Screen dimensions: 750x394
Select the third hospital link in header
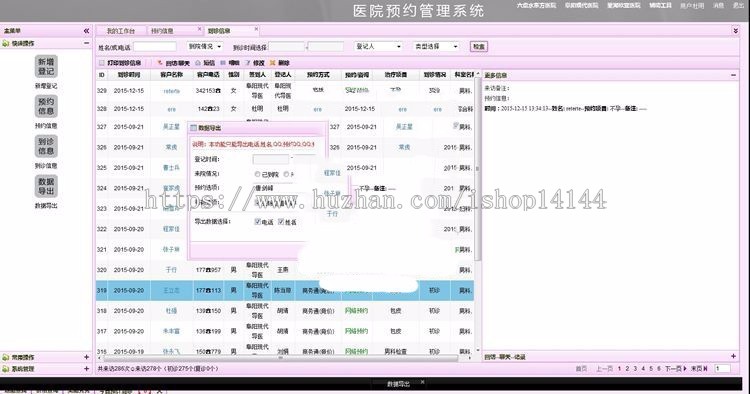click(x=624, y=6)
